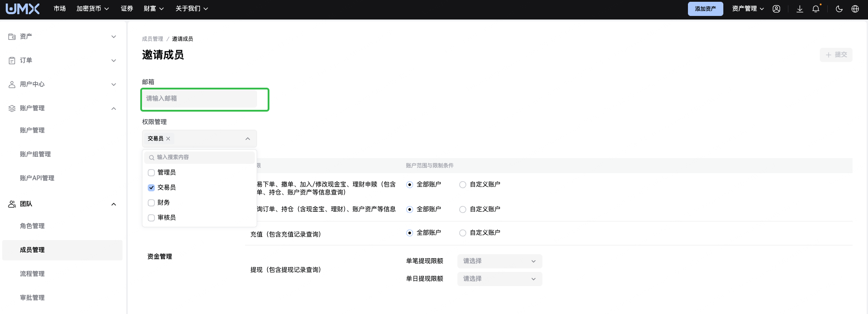868x314 pixels.
Task: Open 成员管理 in sidebar
Action: pyautogui.click(x=62, y=250)
